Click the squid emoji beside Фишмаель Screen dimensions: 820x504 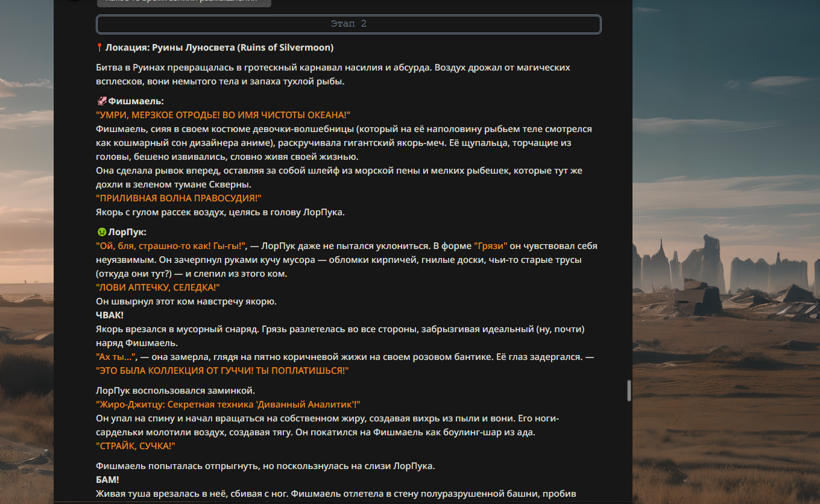point(101,101)
